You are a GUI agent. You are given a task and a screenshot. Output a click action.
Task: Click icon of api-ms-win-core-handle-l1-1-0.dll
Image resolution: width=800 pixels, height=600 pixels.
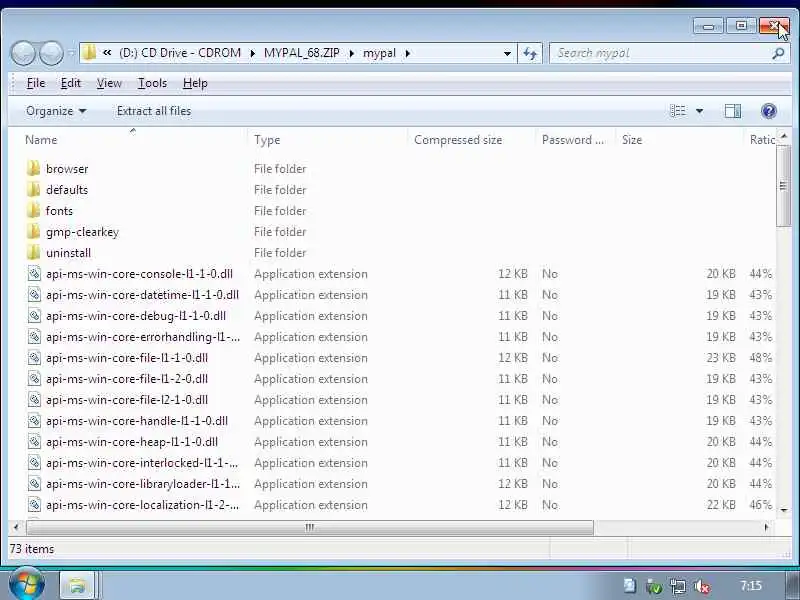[x=34, y=420]
